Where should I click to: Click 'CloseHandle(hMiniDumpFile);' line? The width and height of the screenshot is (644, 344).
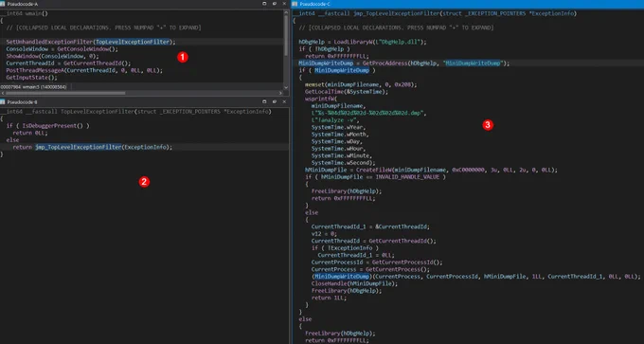tap(354, 283)
